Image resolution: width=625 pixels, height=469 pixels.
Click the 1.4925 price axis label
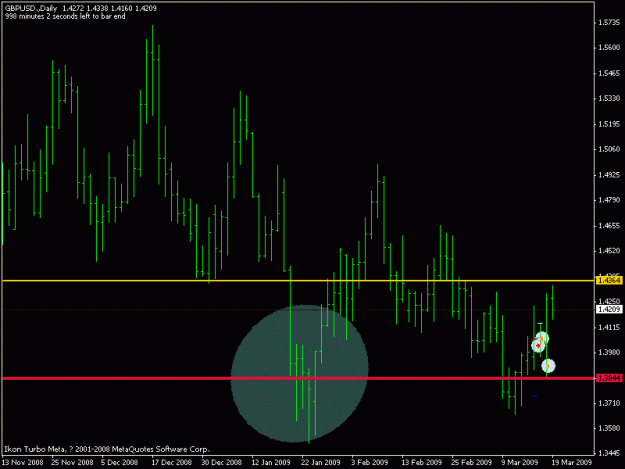click(609, 175)
